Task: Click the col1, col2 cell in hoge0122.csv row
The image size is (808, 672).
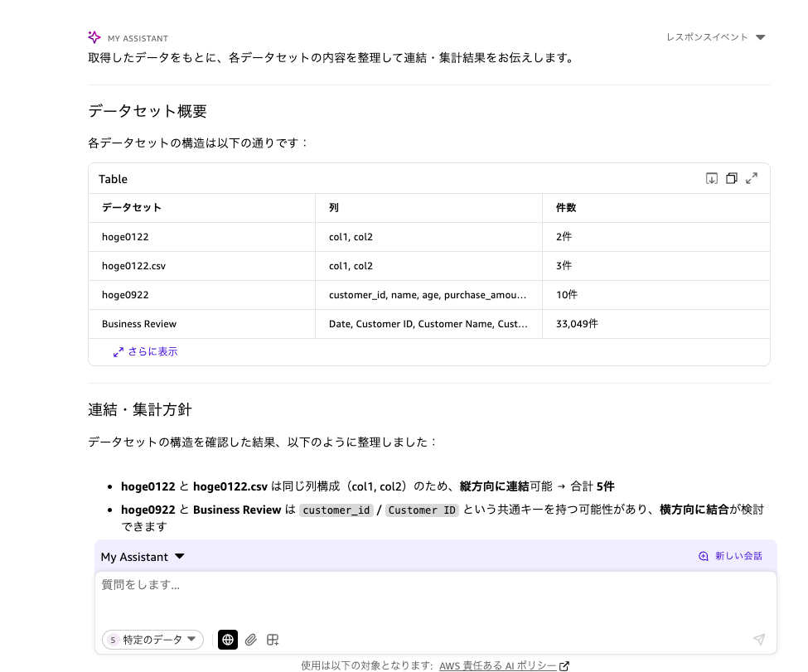Action: click(x=428, y=266)
